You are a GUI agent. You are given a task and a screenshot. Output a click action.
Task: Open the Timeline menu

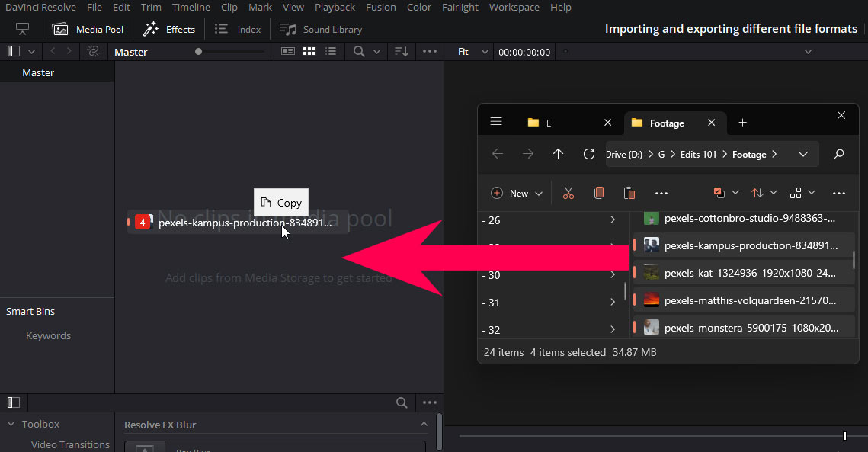coord(191,7)
